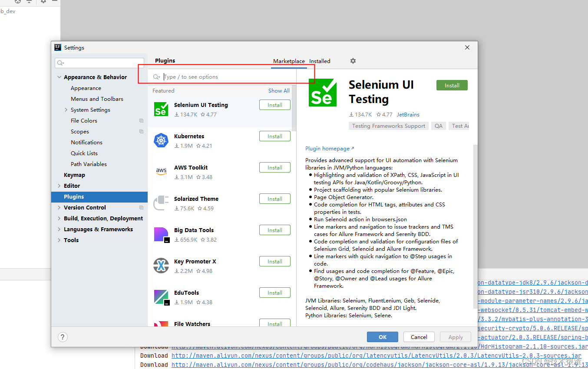
Task: Click the Big Data Tools plugin icon
Action: [161, 235]
